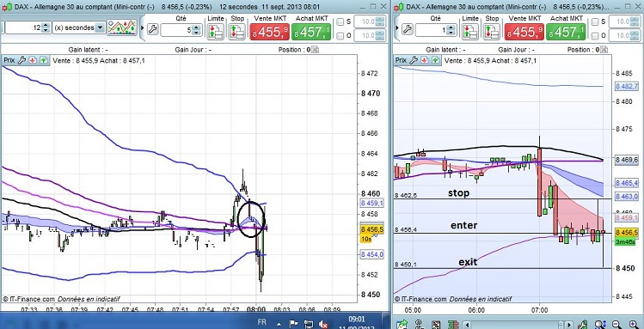
Task: Click vertical zoom magnifier icon in right chart
Action: (600, 325)
